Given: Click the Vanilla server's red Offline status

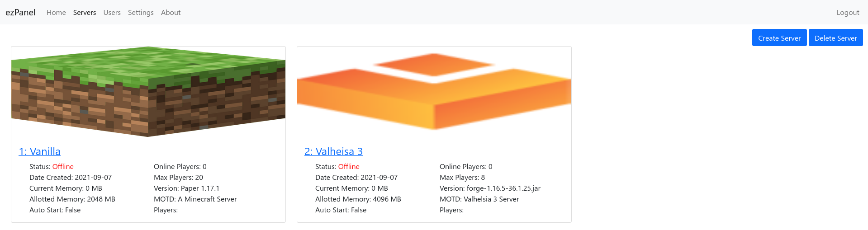Looking at the screenshot, I should pos(63,167).
